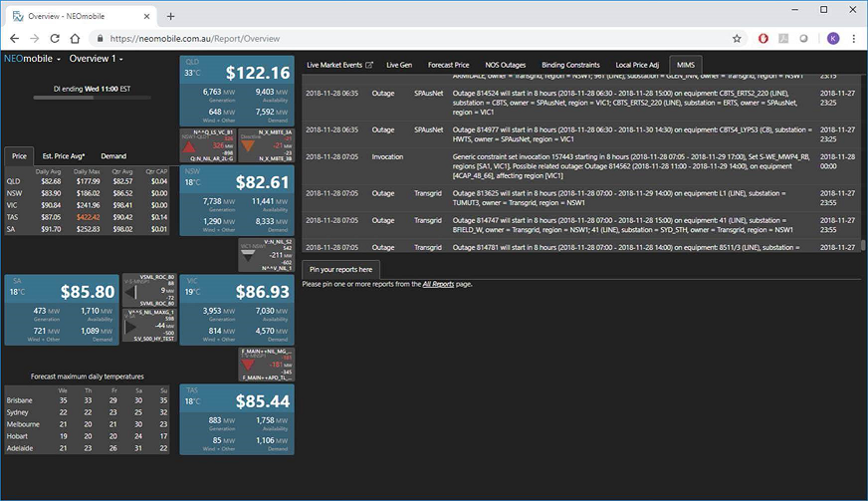
Task: Click the T-V-MNSP1 Basslink flow arrow
Action: [249, 365]
